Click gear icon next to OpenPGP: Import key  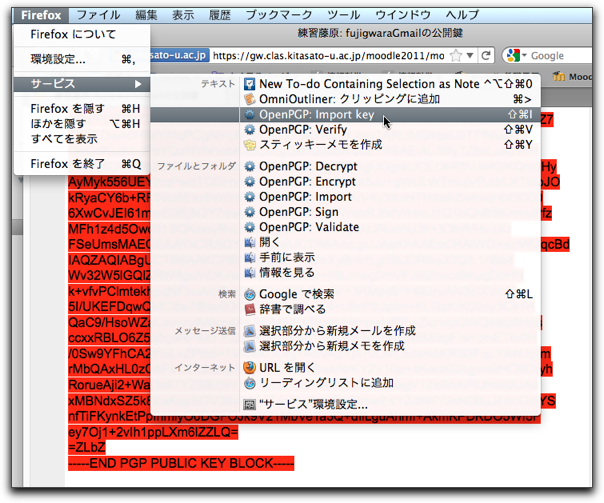point(250,114)
